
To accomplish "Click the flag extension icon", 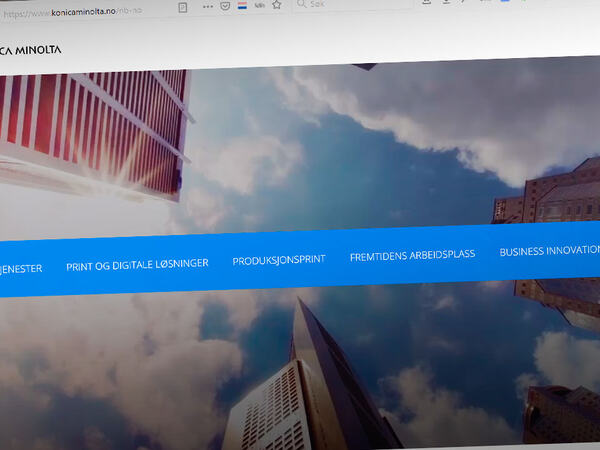I will click(x=242, y=5).
